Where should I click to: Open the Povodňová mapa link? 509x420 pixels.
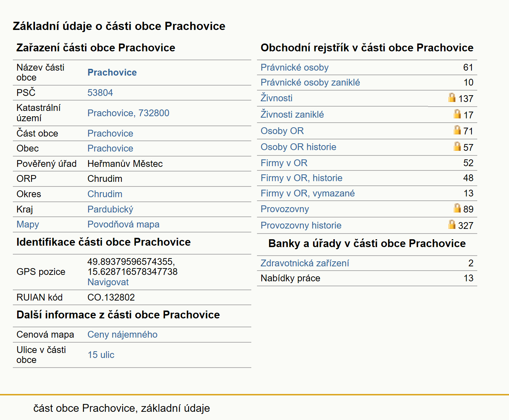tap(124, 224)
